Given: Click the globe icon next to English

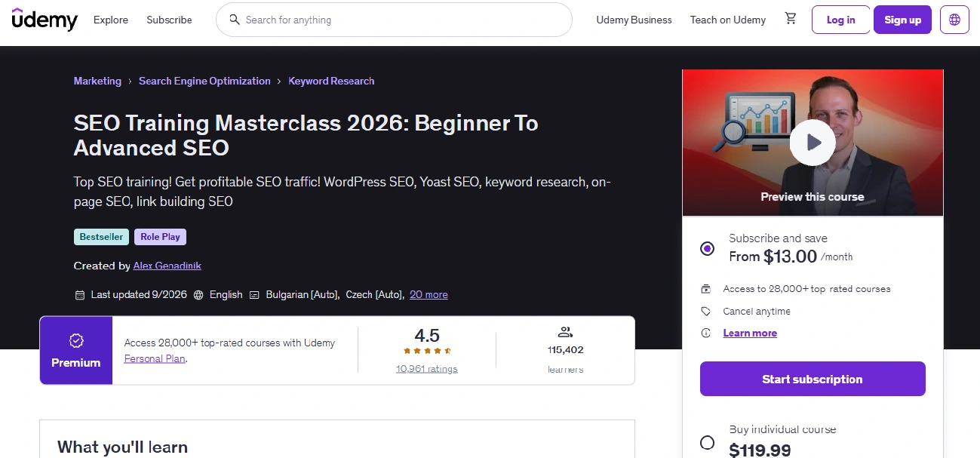Looking at the screenshot, I should tap(198, 295).
